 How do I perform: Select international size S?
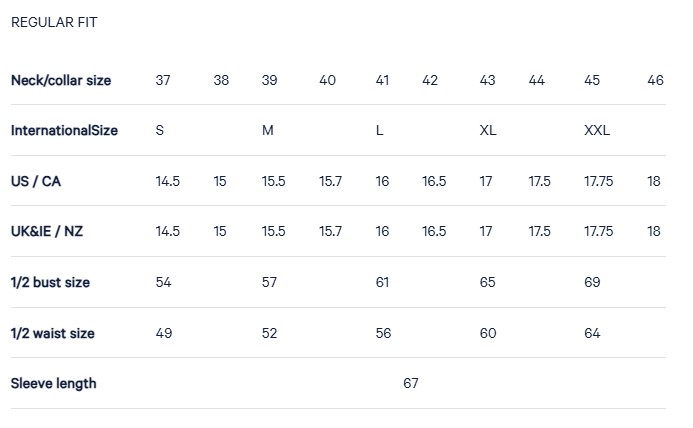[160, 131]
